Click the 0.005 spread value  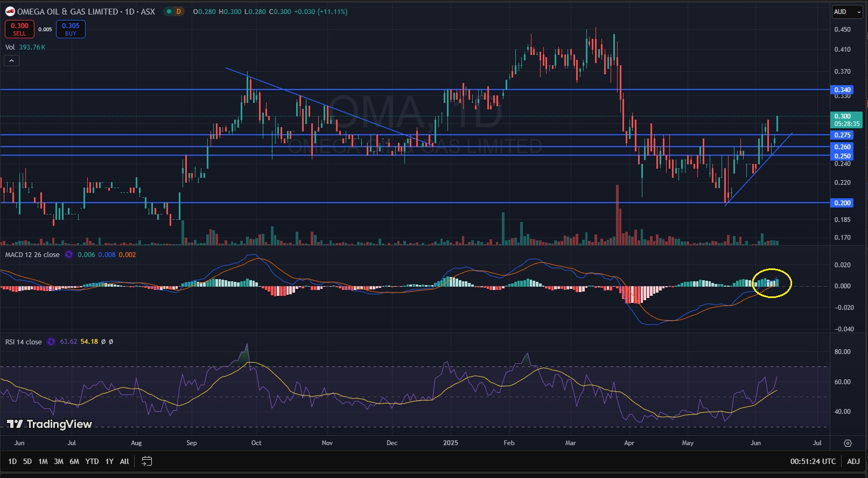click(45, 30)
